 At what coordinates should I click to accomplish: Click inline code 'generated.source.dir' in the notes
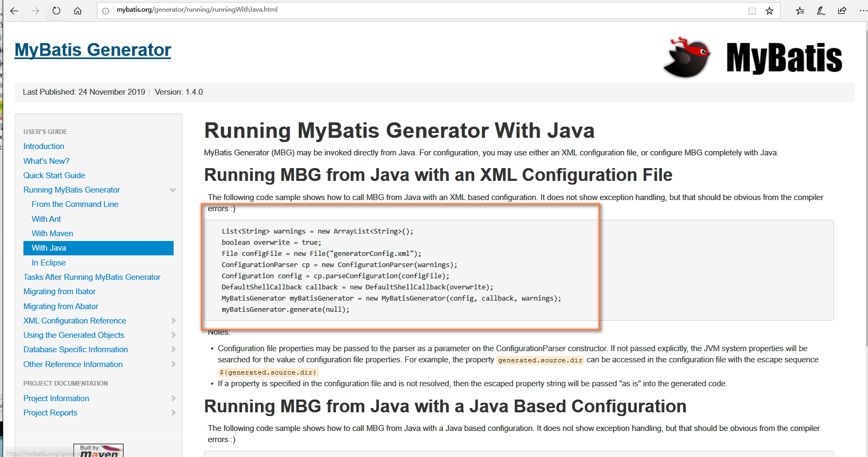click(x=541, y=360)
